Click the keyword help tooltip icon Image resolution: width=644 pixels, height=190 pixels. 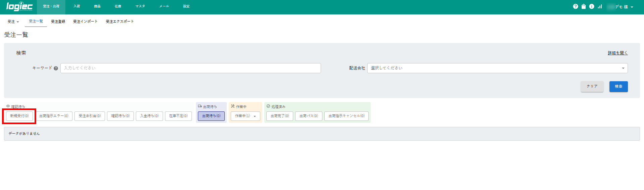pos(56,68)
